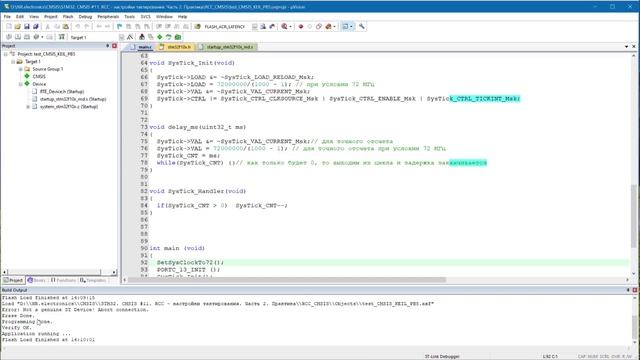This screenshot has width=640, height=360.
Task: Open the FLASH_ACR_LATENCY find combo box
Action: click(230, 27)
